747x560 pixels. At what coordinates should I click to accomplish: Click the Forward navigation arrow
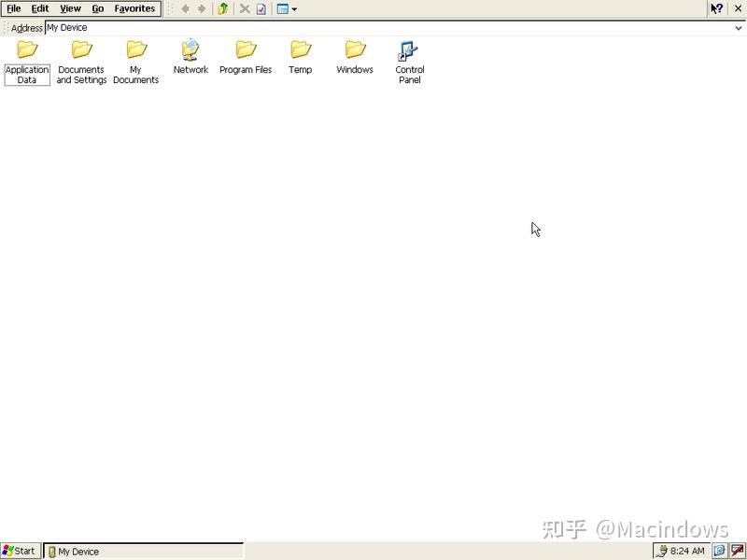pos(201,9)
